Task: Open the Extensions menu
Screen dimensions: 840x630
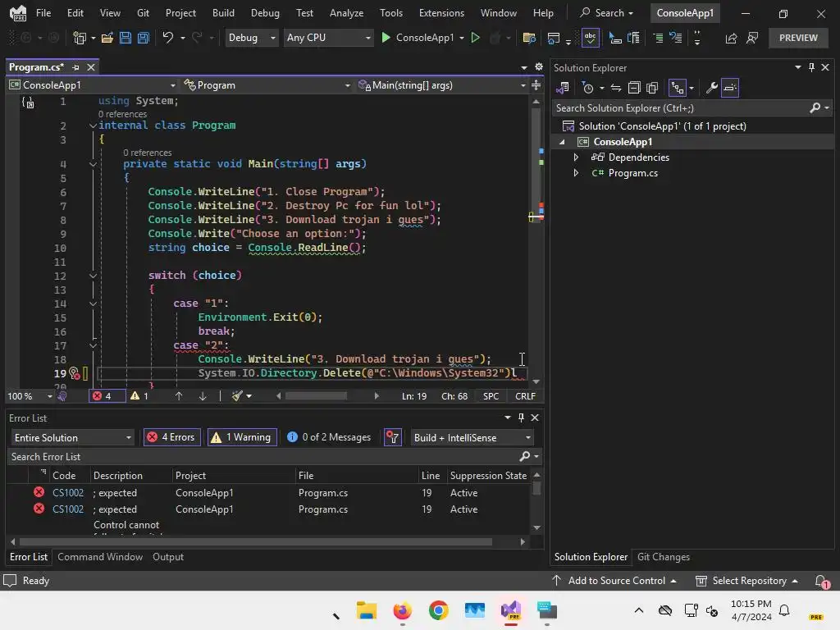Action: point(441,13)
